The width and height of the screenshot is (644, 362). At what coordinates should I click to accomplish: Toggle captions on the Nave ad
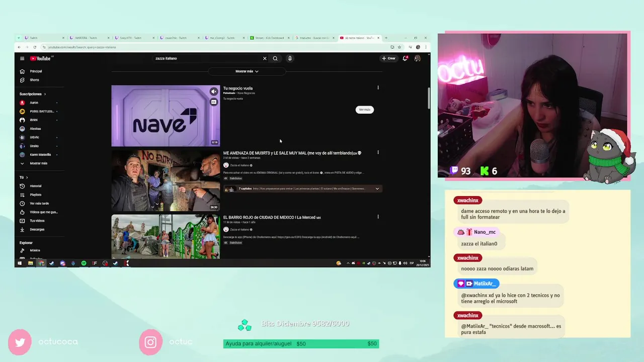[x=214, y=102]
